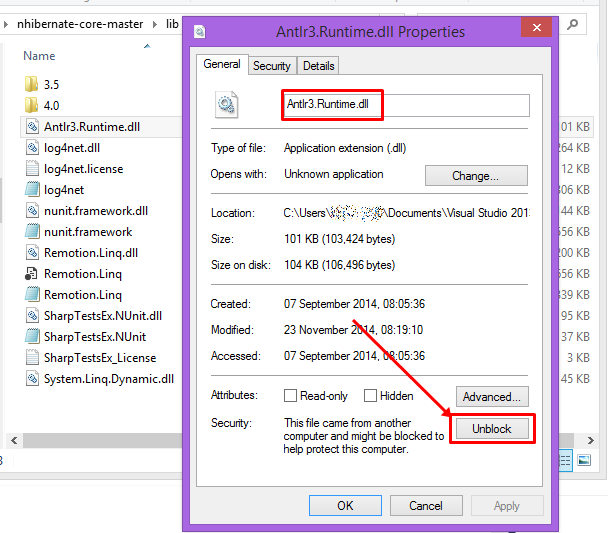This screenshot has height=533, width=608.
Task: Enable the Read-only checkbox
Action: [290, 396]
